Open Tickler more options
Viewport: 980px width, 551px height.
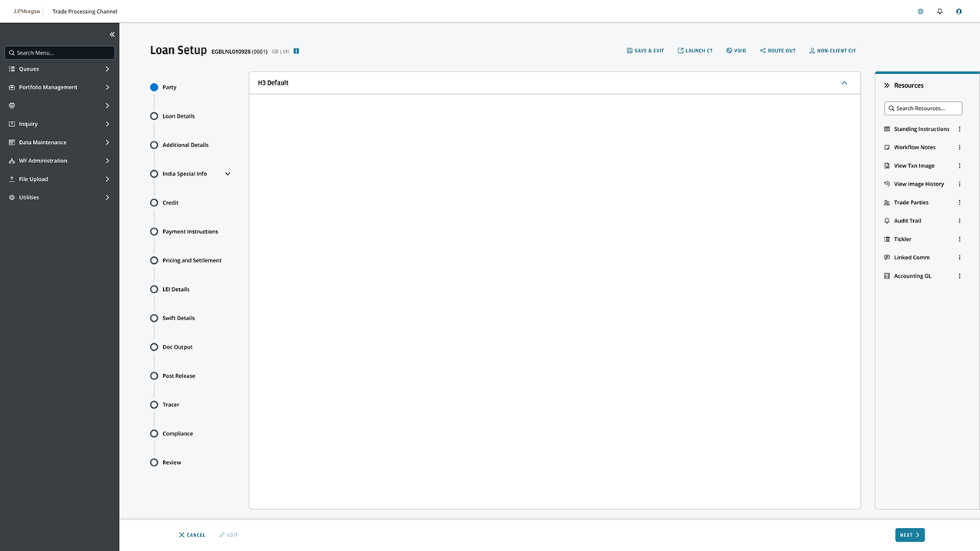click(x=960, y=239)
